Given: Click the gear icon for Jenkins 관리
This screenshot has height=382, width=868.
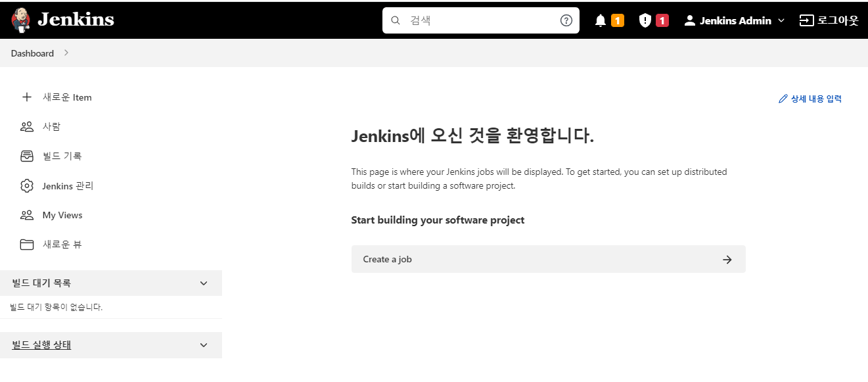Looking at the screenshot, I should pos(27,186).
